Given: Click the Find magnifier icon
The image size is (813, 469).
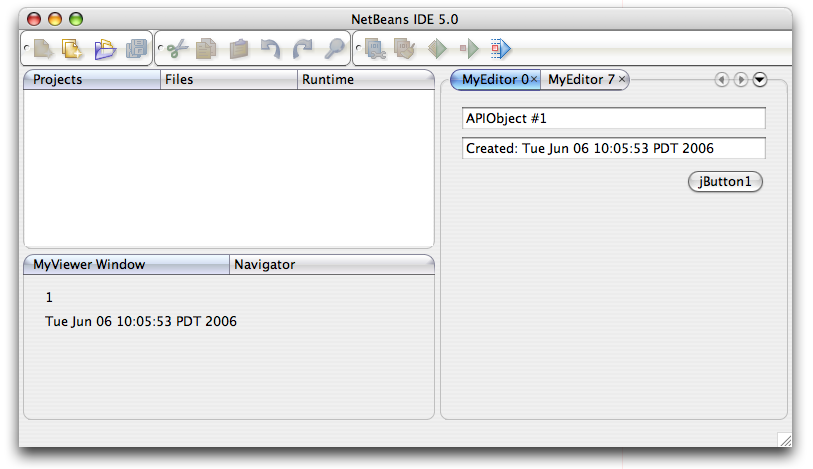Looking at the screenshot, I should 334,49.
